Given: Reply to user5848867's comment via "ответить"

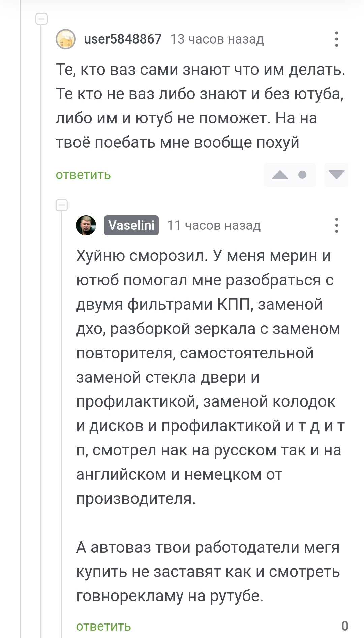Looking at the screenshot, I should point(83,175).
